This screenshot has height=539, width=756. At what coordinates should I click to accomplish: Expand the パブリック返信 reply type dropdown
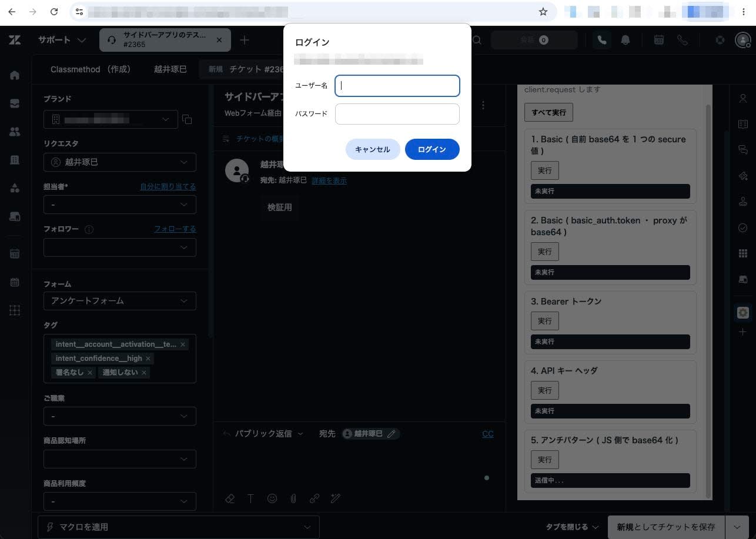[x=269, y=434]
